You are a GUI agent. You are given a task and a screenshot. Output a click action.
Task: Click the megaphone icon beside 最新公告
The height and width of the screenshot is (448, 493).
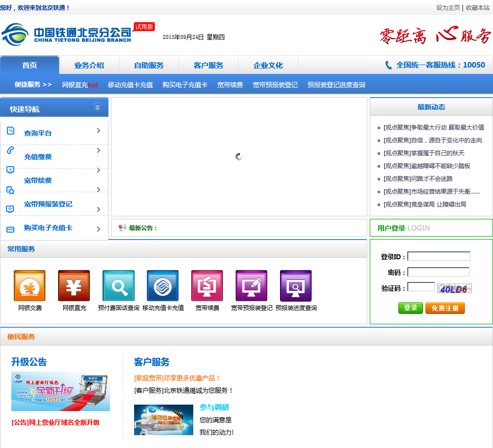pos(122,227)
